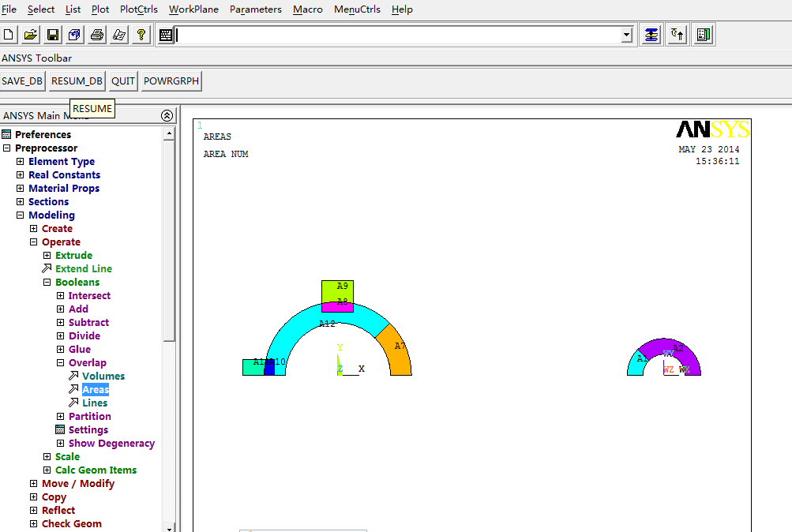Click the report generator icon
The width and height of the screenshot is (792, 532).
point(118,35)
